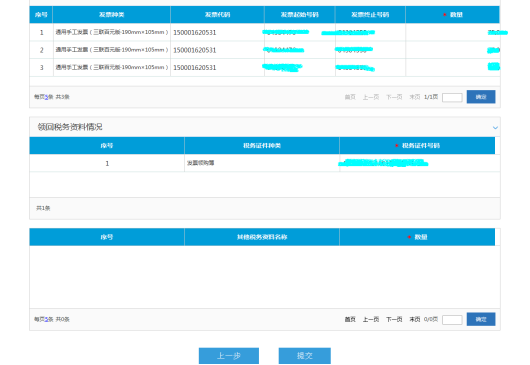Go back with the 上一步 button
530x365 pixels.
tap(229, 356)
